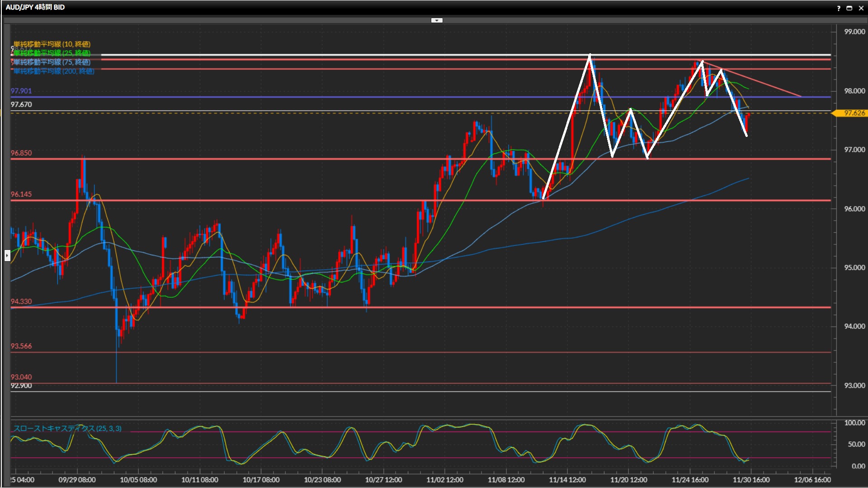Select the 94.330 red line label
This screenshot has height=488, width=868.
pyautogui.click(x=21, y=301)
